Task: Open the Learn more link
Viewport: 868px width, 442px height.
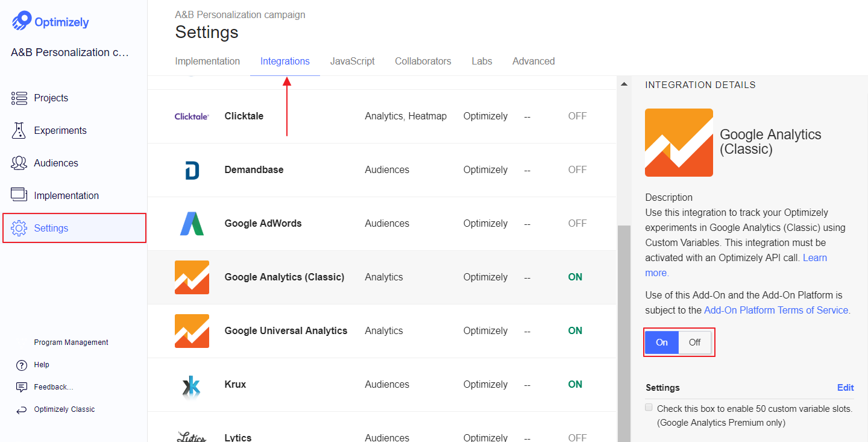Action: [815, 257]
